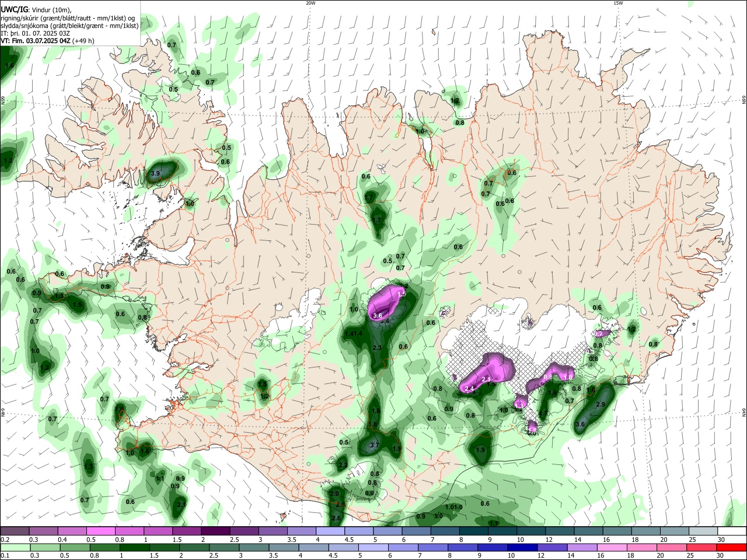Pick the dark navy swatch above bottom-row label 10
747x560 pixels.
click(521, 547)
